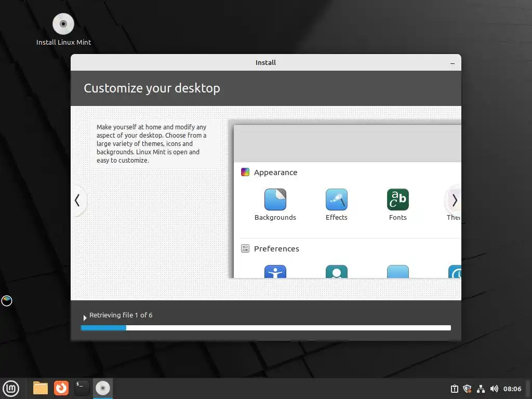Click the Appearance heading text
This screenshot has width=532, height=399.
[x=275, y=172]
